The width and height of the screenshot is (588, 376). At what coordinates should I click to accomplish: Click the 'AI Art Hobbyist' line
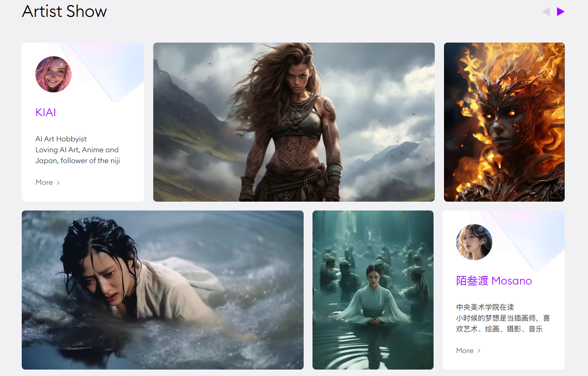tap(61, 139)
